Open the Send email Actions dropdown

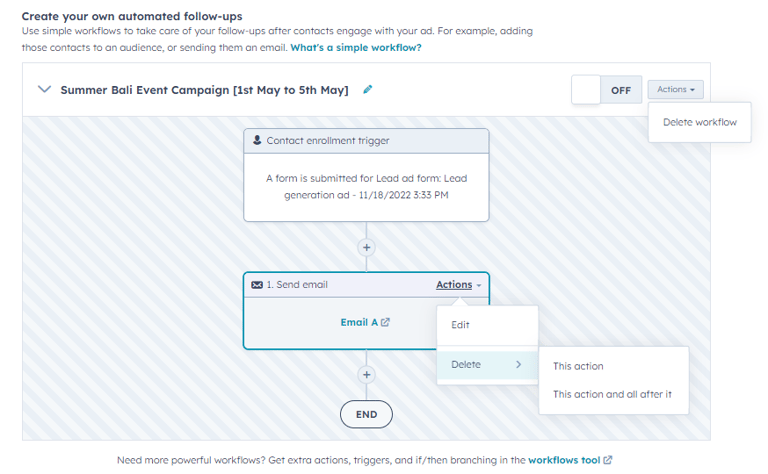click(458, 285)
